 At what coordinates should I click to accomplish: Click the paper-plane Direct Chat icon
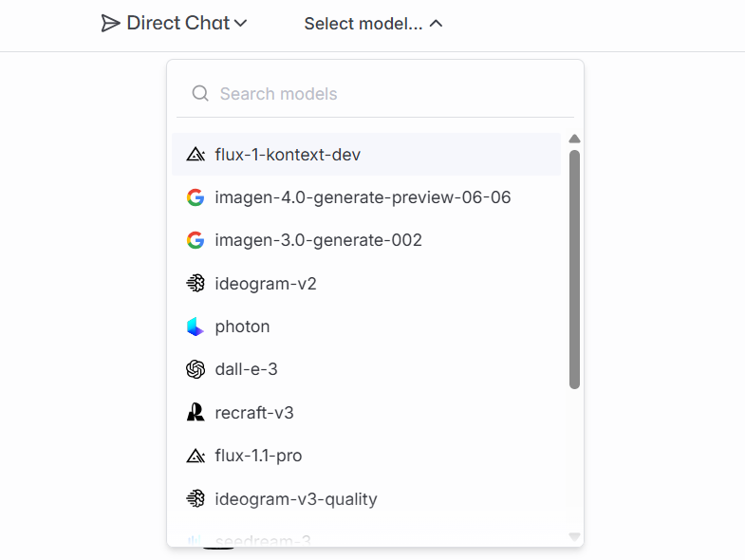(x=111, y=23)
